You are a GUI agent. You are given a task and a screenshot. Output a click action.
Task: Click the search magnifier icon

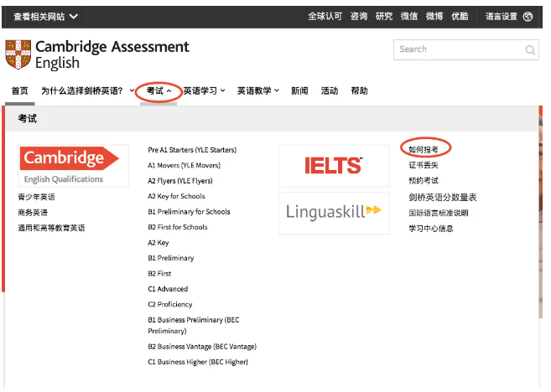(530, 49)
